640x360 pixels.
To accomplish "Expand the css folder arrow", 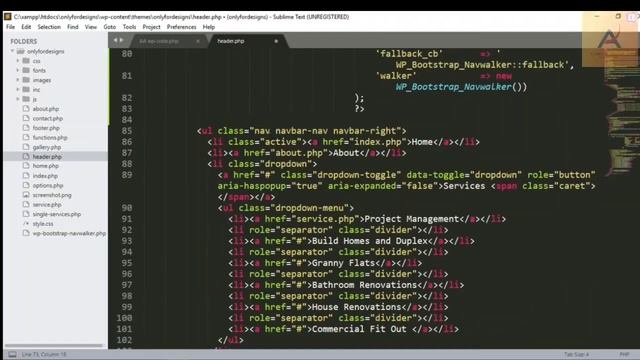I will point(18,61).
